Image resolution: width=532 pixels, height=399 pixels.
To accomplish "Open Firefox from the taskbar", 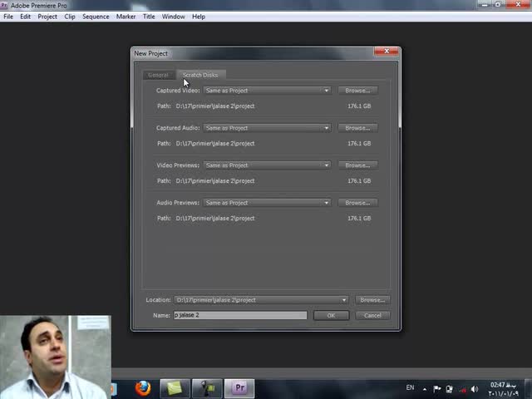I will [x=143, y=388].
